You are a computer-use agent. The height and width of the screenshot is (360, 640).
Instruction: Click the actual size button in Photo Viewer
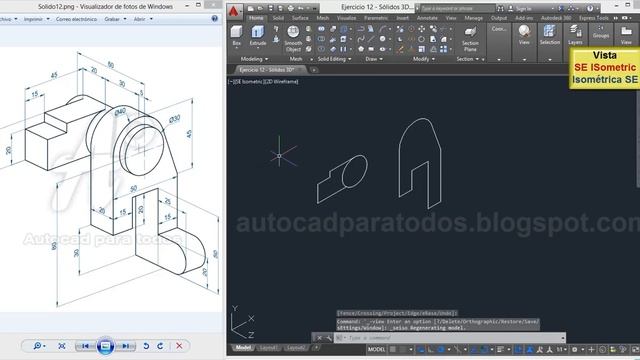point(62,346)
